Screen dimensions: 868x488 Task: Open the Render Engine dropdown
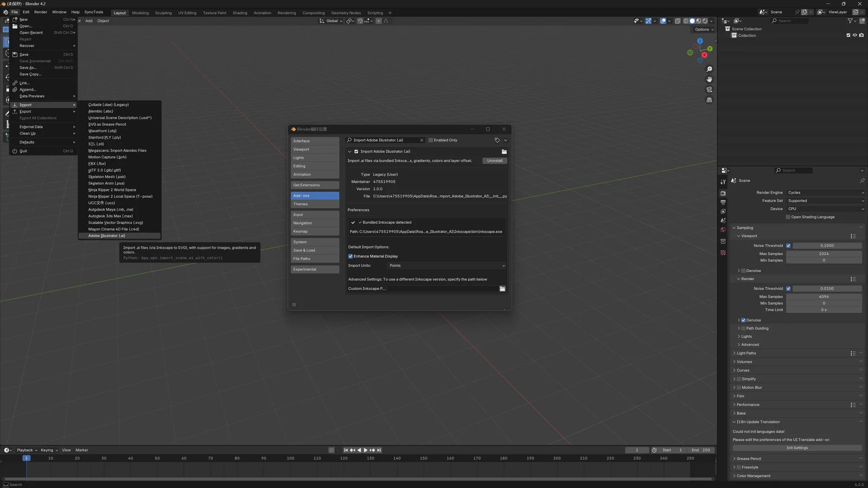tap(825, 192)
